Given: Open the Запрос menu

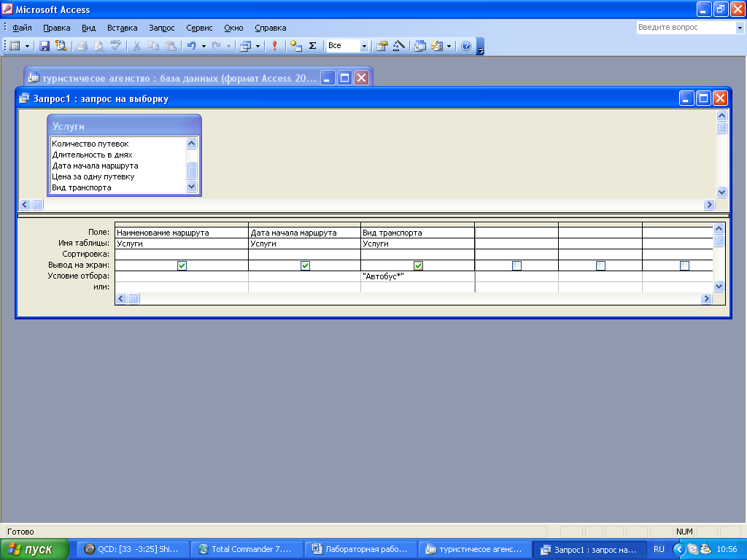Looking at the screenshot, I should 161,28.
